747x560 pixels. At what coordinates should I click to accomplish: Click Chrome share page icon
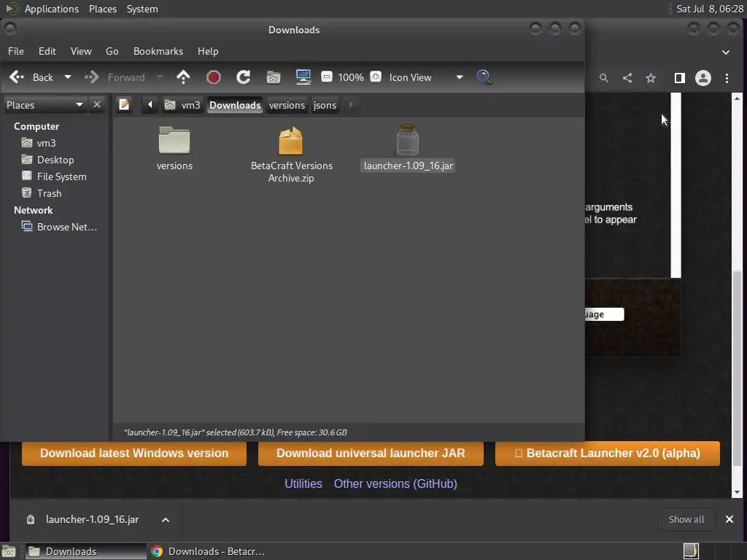point(627,78)
